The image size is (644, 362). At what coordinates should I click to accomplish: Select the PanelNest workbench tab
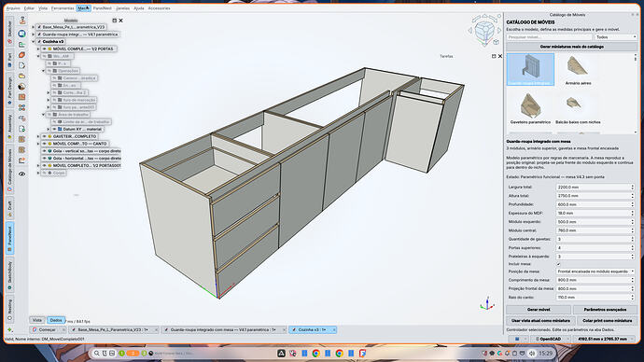pos(10,239)
